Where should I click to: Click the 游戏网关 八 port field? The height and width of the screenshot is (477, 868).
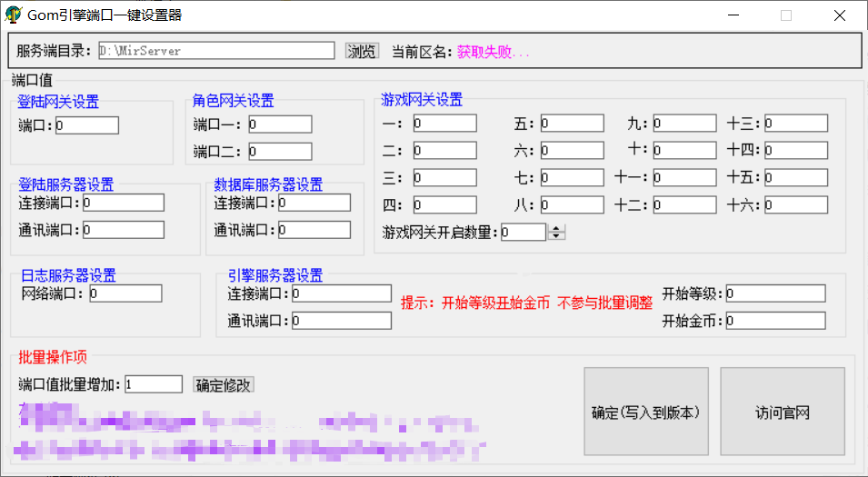573,204
